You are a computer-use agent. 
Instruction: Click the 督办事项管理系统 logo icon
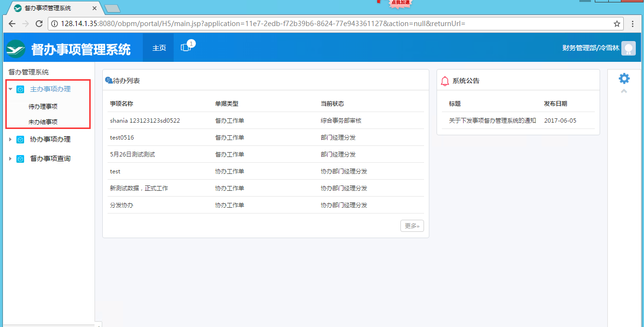pos(15,48)
